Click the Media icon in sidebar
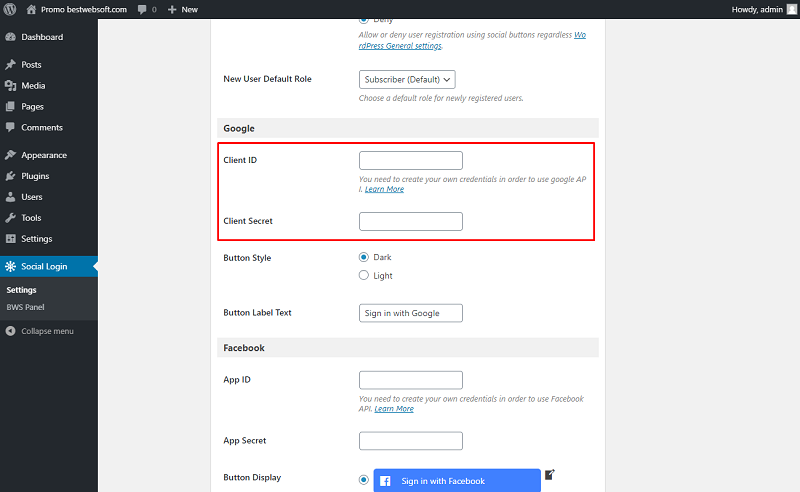 (10, 85)
